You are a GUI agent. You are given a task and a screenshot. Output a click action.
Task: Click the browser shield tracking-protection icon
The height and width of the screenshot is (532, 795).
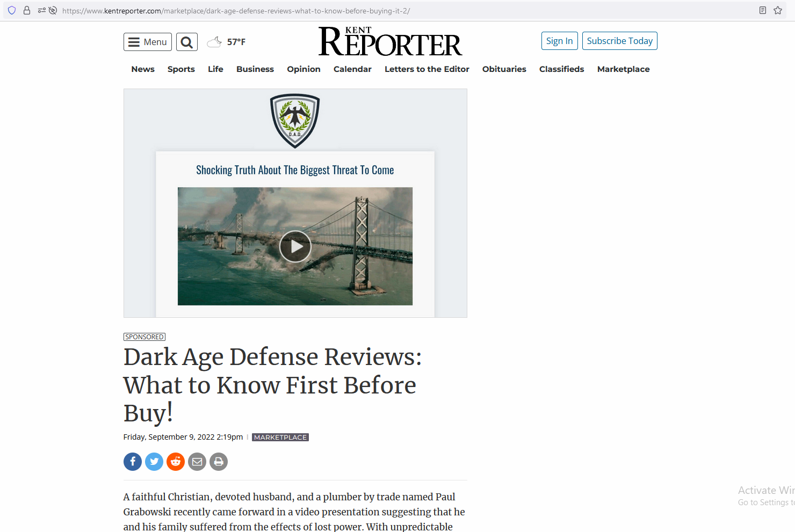point(12,11)
